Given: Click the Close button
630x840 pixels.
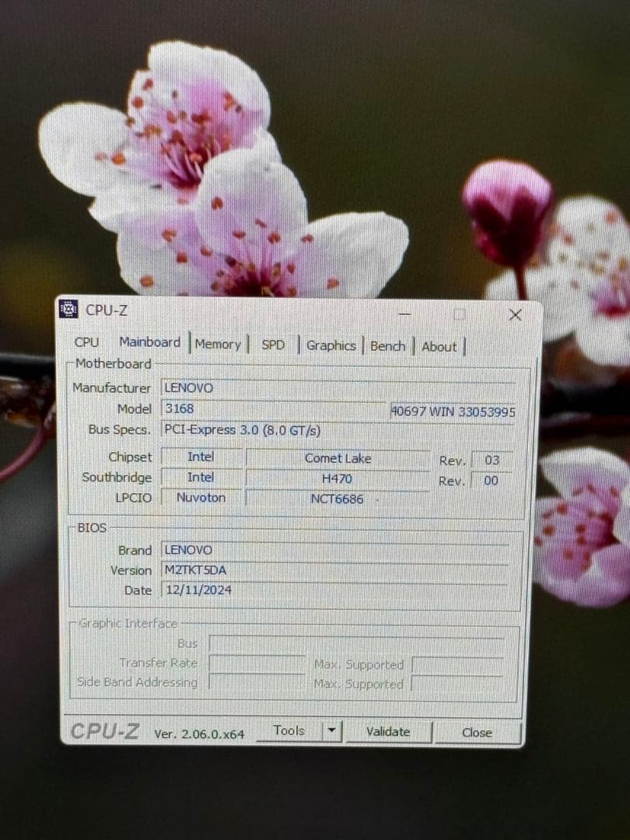Looking at the screenshot, I should coord(478,732).
